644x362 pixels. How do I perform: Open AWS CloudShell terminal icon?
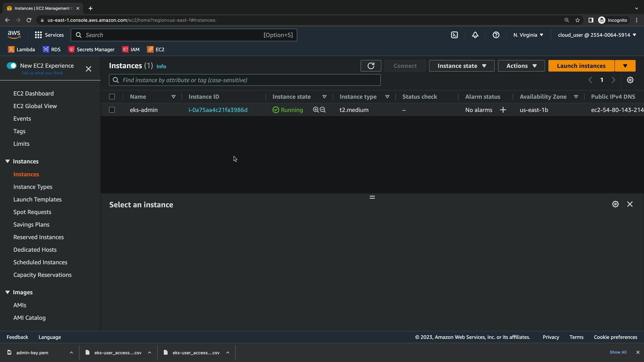coord(454,35)
